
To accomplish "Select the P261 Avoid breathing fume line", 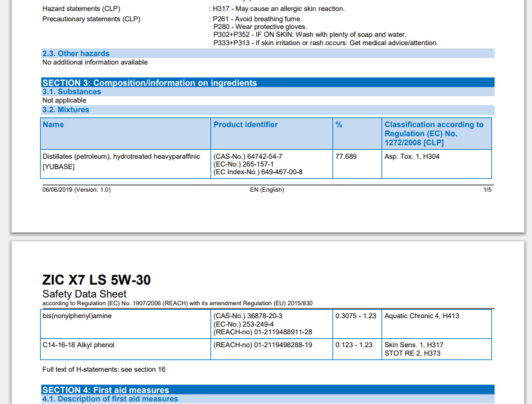I will [257, 19].
